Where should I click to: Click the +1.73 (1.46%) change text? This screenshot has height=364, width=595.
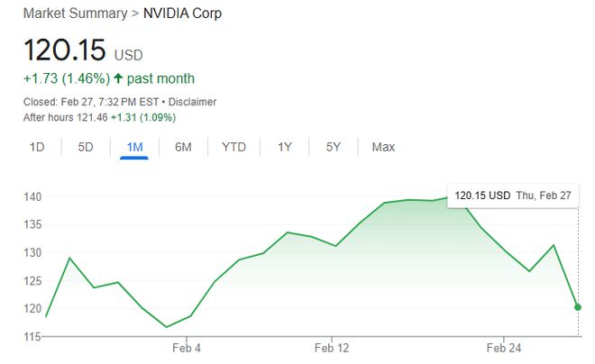tap(65, 78)
